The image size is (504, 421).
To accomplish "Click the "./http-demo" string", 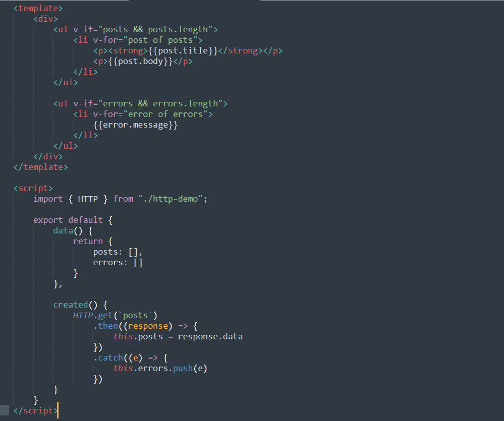I will [x=171, y=199].
